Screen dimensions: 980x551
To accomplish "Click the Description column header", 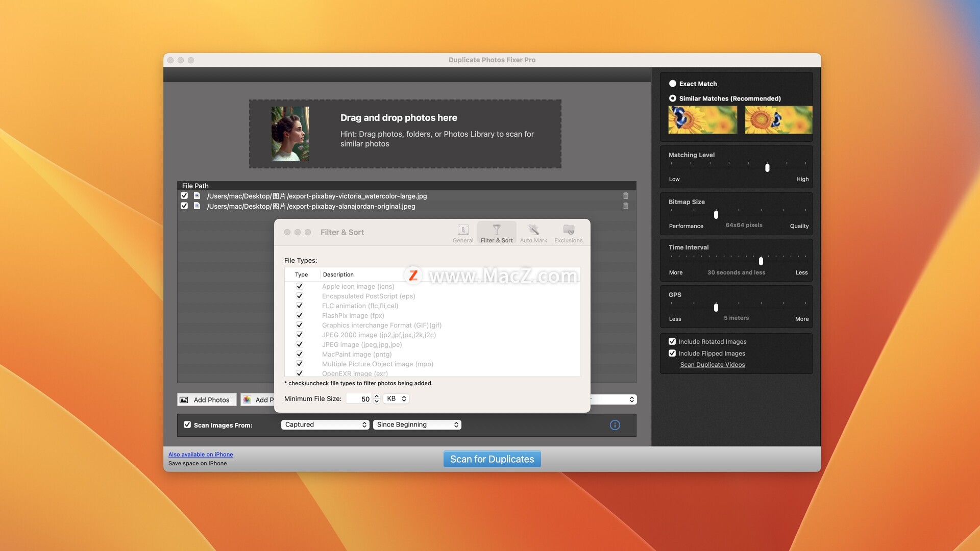I will pyautogui.click(x=338, y=274).
